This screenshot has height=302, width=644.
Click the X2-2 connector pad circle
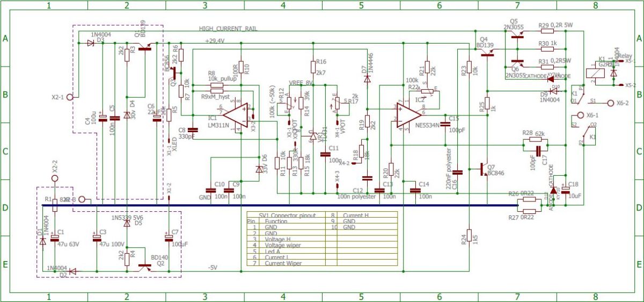tap(54, 178)
